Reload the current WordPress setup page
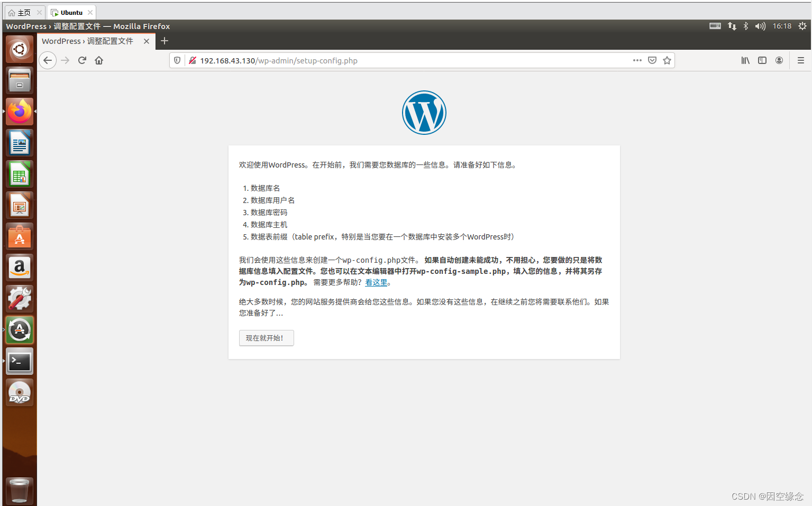This screenshot has width=812, height=506. point(82,60)
